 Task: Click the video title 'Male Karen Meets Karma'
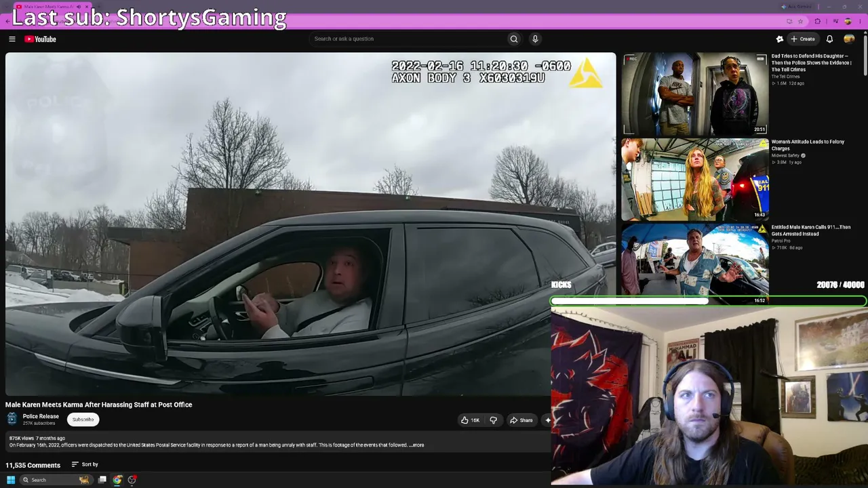pyautogui.click(x=99, y=405)
